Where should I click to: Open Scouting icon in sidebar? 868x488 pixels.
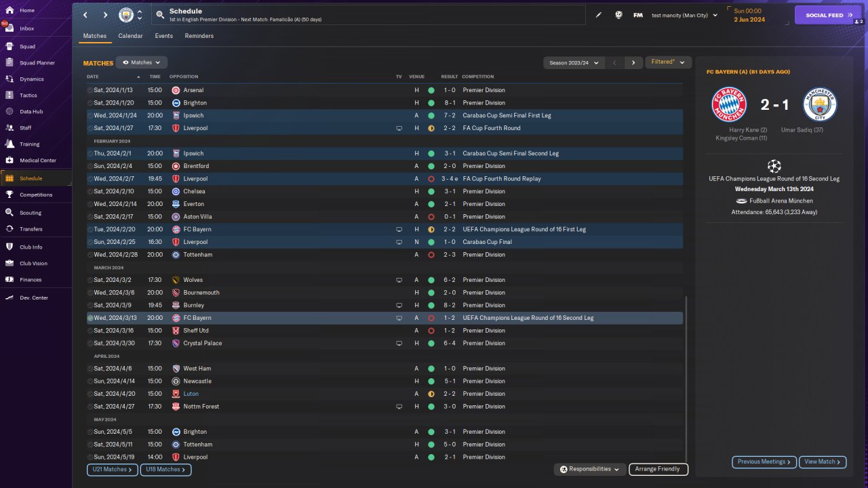pos(9,213)
